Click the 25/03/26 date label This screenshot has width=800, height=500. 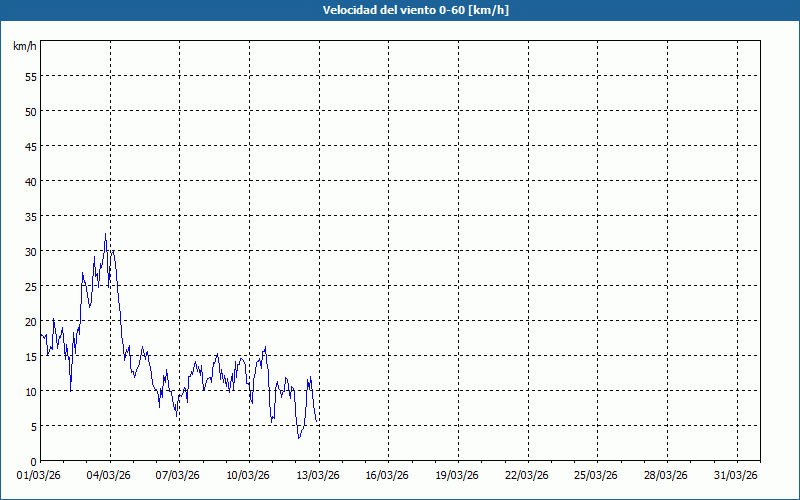pyautogui.click(x=598, y=474)
